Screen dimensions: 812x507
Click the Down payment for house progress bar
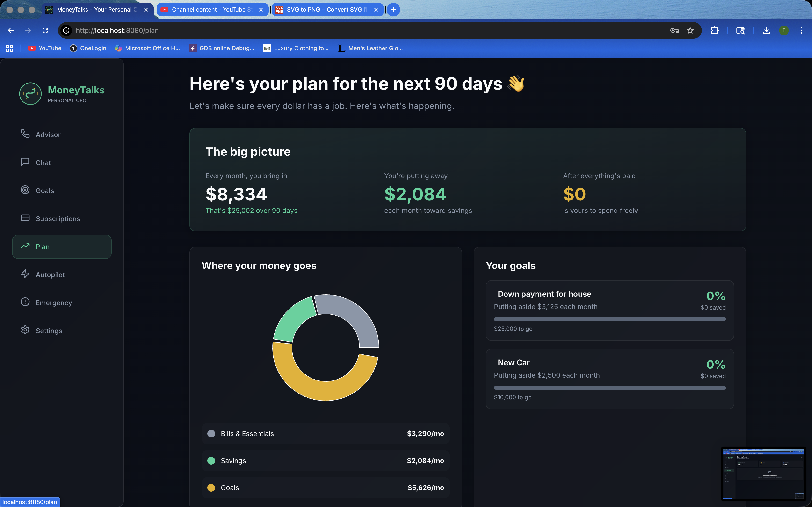point(610,319)
